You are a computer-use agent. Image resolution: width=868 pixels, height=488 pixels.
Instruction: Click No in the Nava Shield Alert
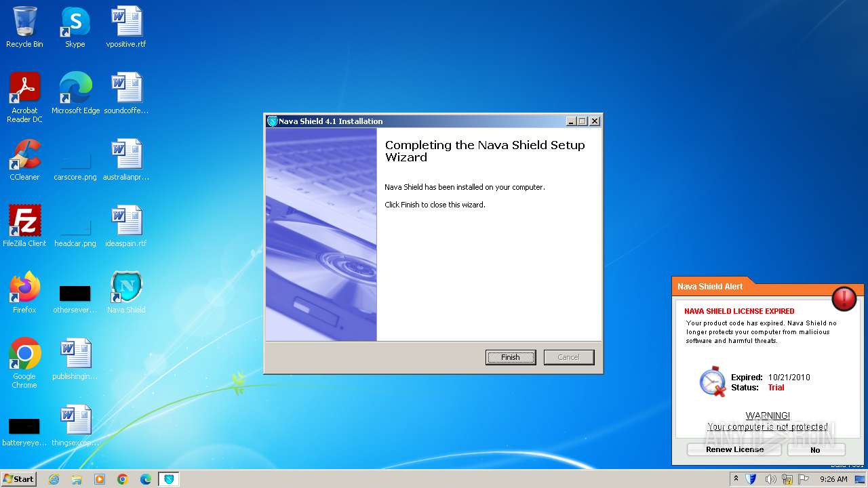[816, 449]
